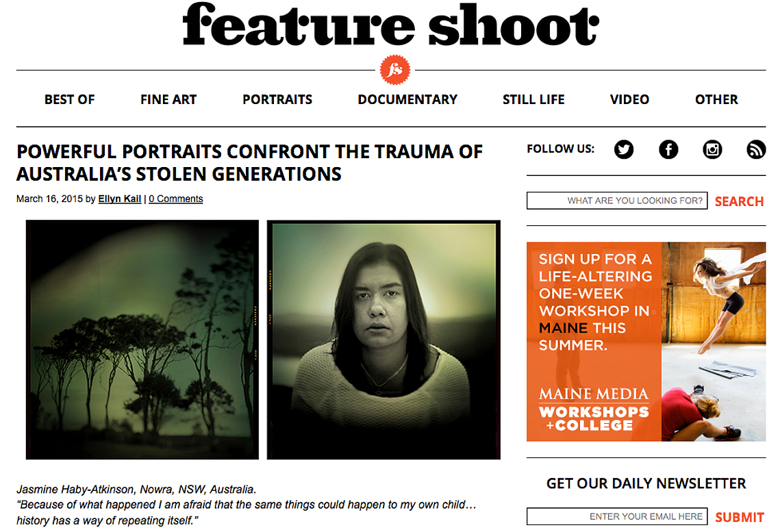The width and height of the screenshot is (780, 532).
Task: Focus the 'Enter your email here' field
Action: [x=617, y=516]
